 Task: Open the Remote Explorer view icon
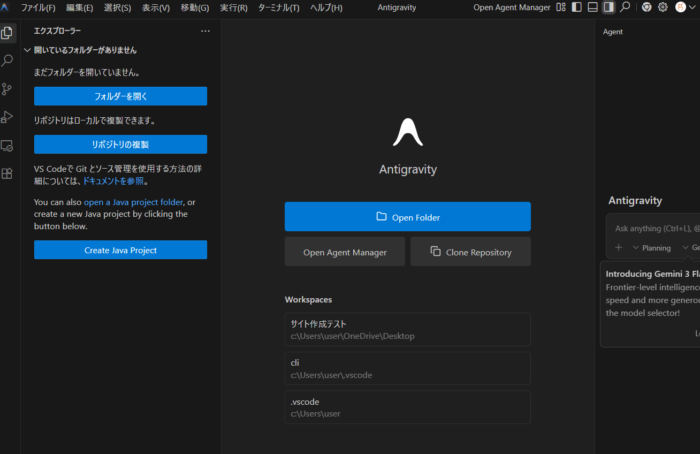8,146
